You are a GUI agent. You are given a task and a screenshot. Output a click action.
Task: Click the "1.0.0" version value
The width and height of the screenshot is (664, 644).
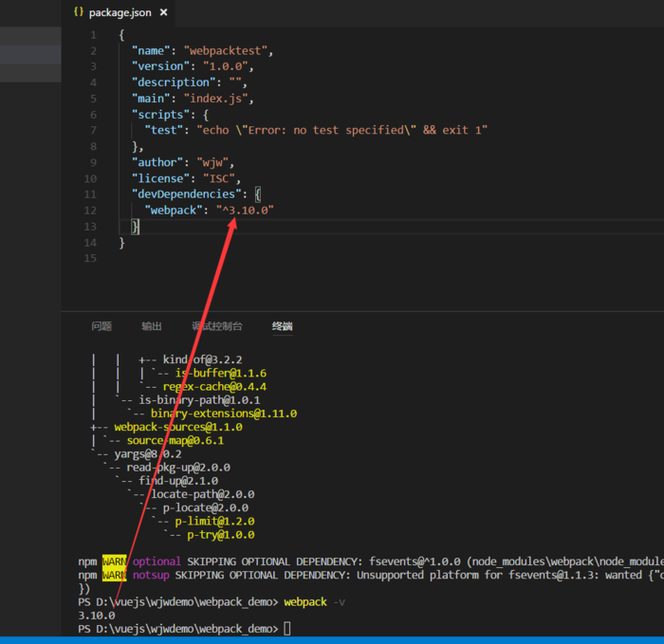point(226,66)
